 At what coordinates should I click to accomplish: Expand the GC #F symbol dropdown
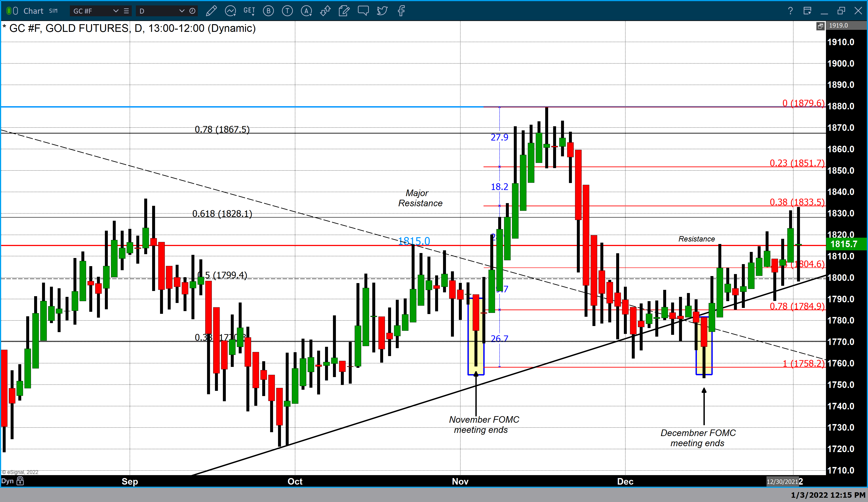point(116,11)
